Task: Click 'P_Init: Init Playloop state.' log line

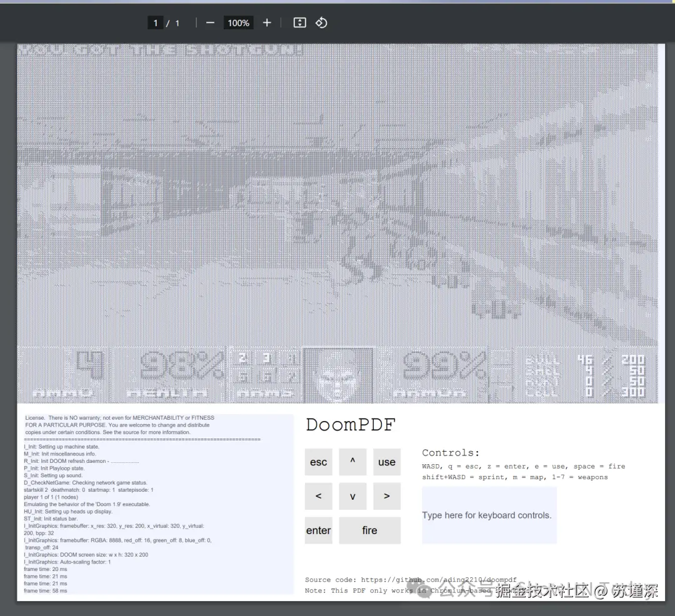Action: (x=54, y=468)
